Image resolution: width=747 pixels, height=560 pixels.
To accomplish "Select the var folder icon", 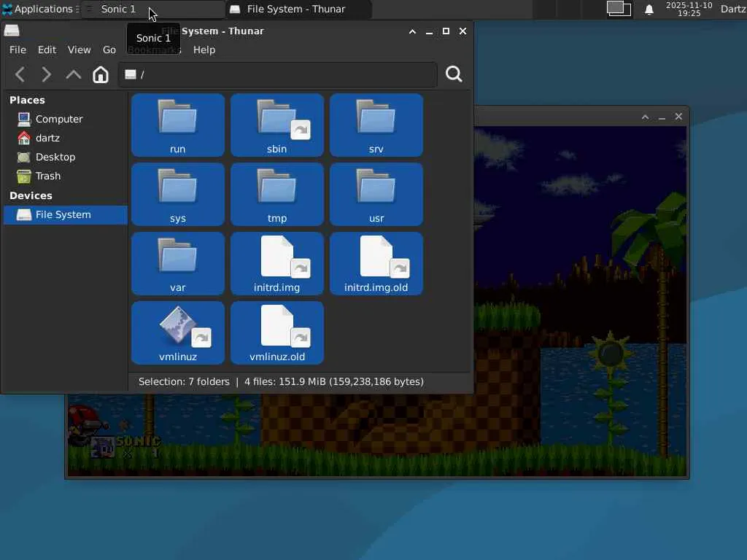I will point(178,256).
